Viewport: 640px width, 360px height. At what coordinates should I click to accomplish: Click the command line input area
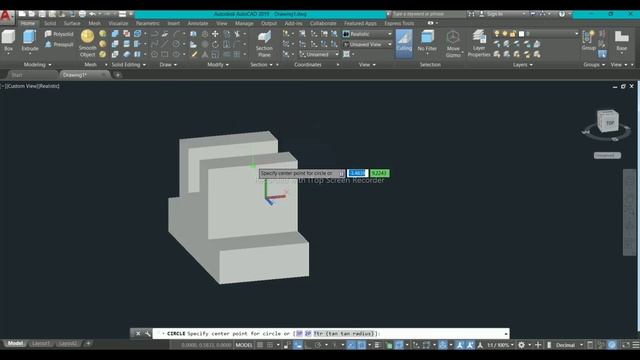[331, 333]
